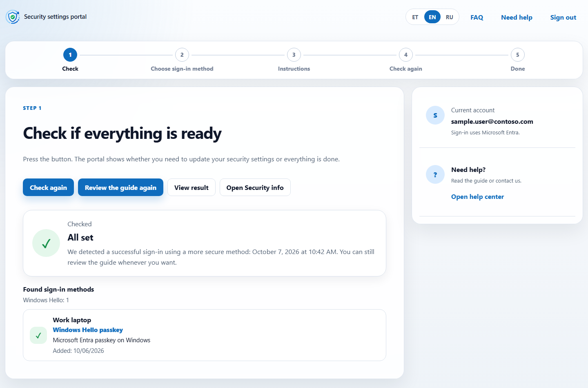The width and height of the screenshot is (588, 388).
Task: Click Review the guide again button
Action: pyautogui.click(x=120, y=187)
